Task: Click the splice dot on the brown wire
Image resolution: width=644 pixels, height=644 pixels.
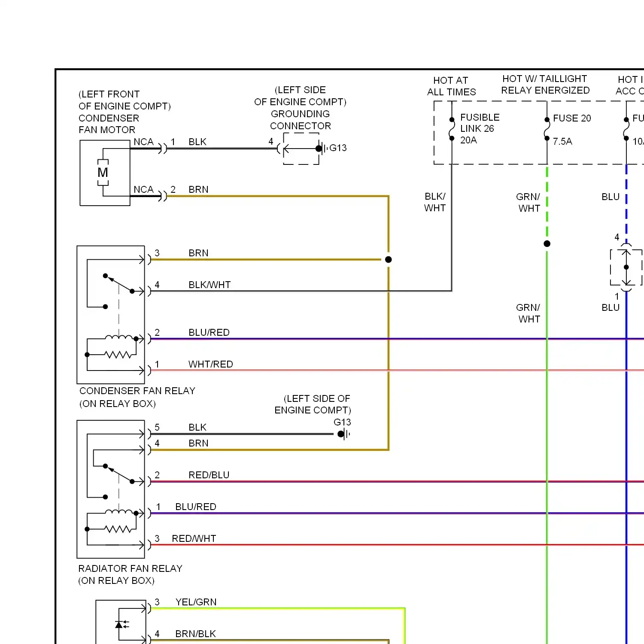Action: tap(389, 259)
